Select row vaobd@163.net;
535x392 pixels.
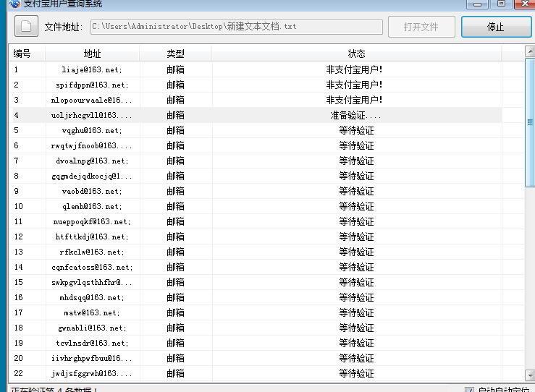pyautogui.click(x=256, y=191)
